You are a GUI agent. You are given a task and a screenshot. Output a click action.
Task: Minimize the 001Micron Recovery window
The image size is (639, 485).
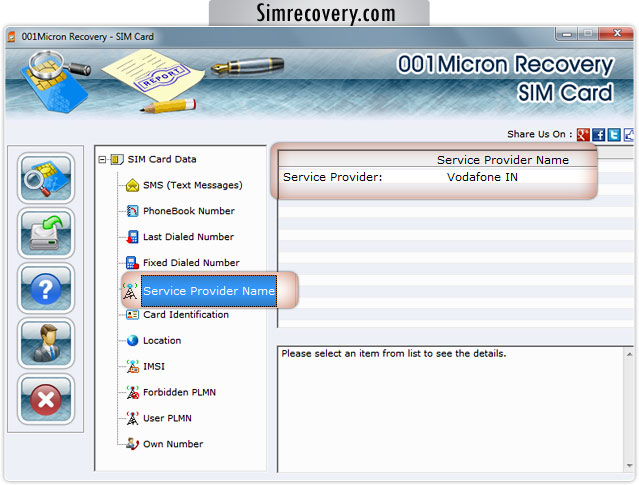566,34
